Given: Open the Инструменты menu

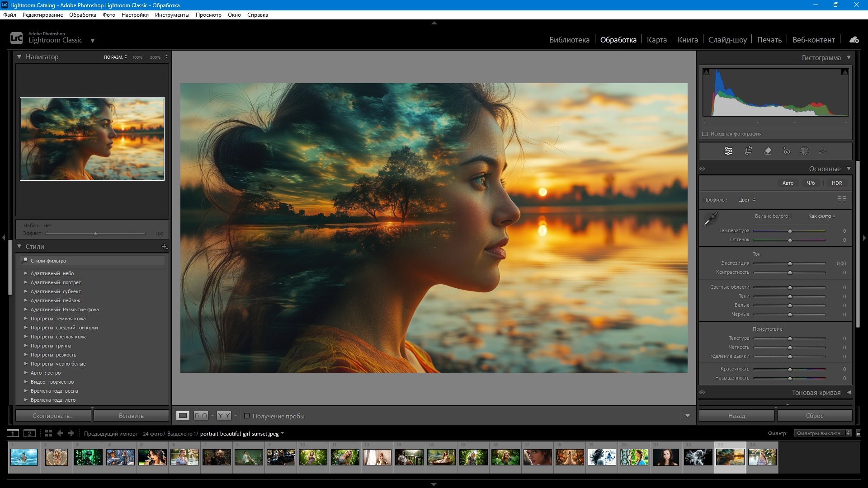Looking at the screenshot, I should [172, 15].
